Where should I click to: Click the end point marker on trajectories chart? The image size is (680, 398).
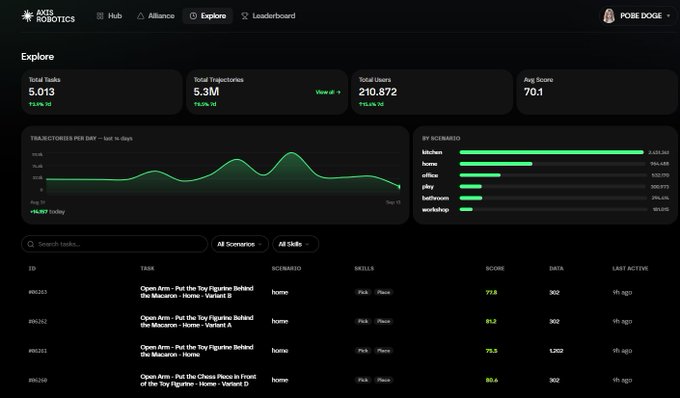coord(399,187)
